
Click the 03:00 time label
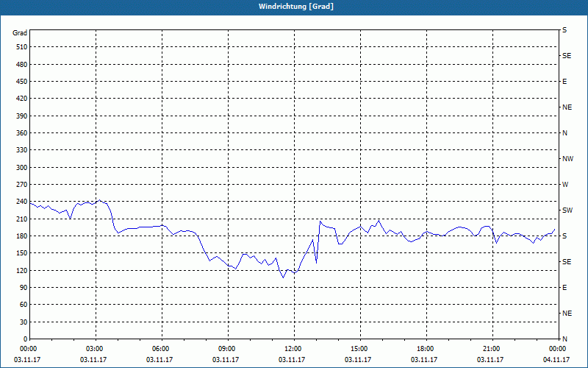tap(96, 349)
